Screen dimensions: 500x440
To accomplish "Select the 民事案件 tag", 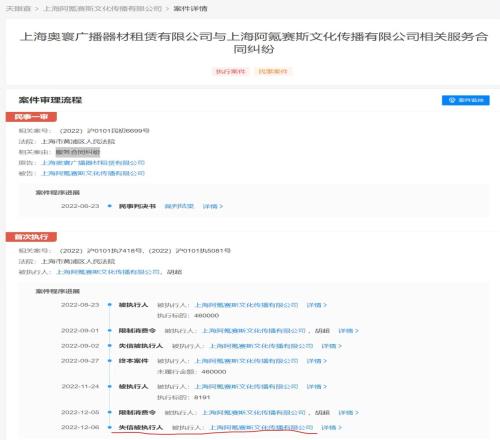I will click(x=273, y=71).
